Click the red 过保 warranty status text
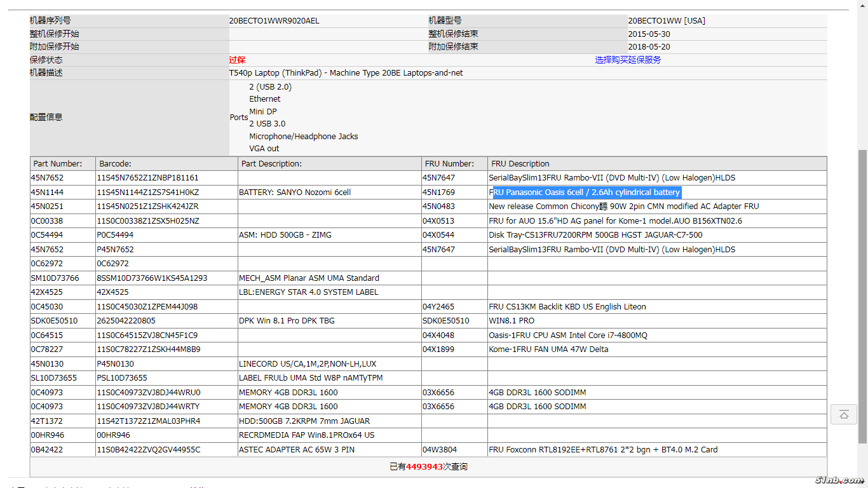 click(x=237, y=60)
